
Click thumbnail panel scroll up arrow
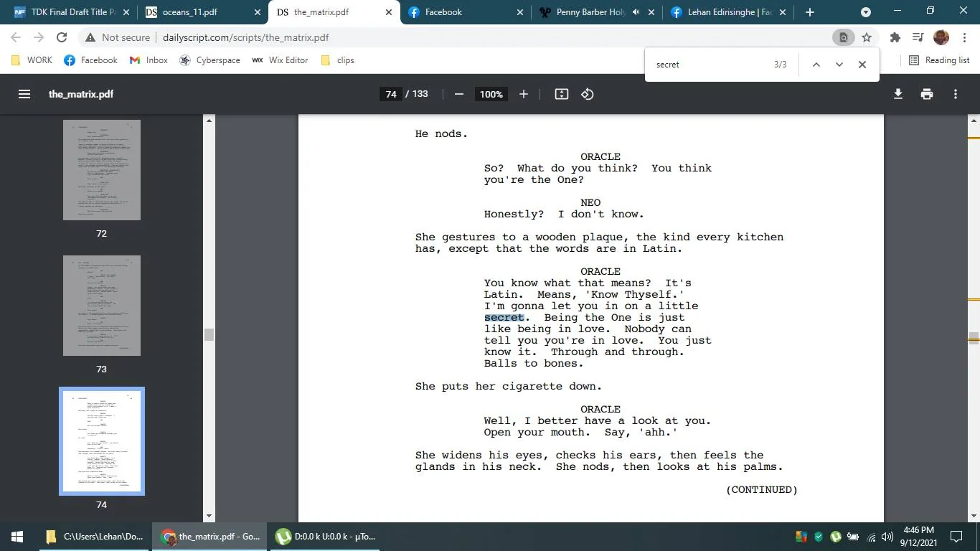[x=209, y=121]
